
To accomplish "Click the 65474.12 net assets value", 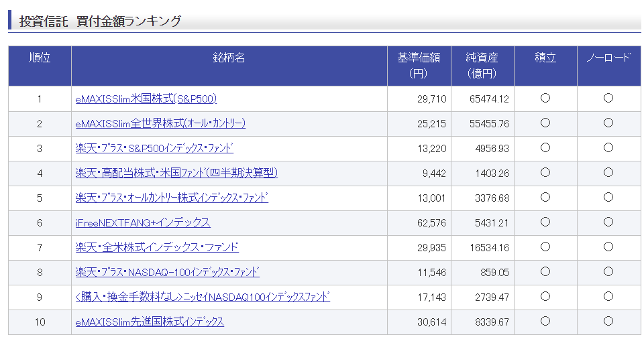I will (x=489, y=99).
